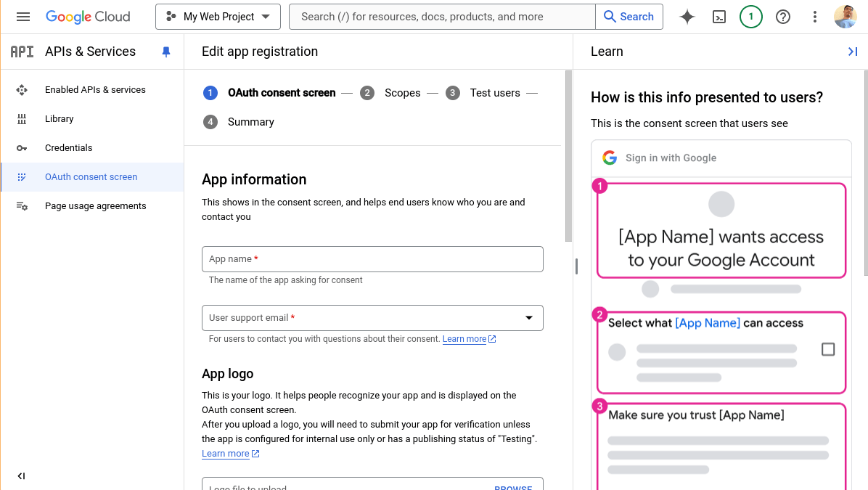Go to the Library page
The image size is (868, 490).
click(60, 118)
